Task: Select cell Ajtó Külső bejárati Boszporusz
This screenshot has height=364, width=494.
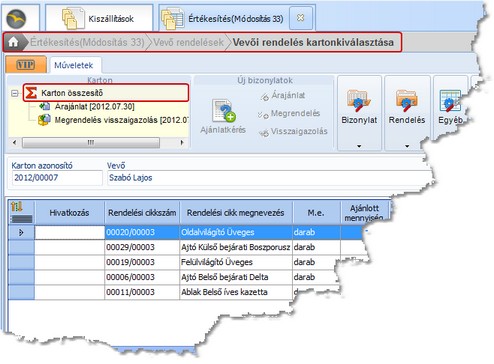Action: pos(236,247)
